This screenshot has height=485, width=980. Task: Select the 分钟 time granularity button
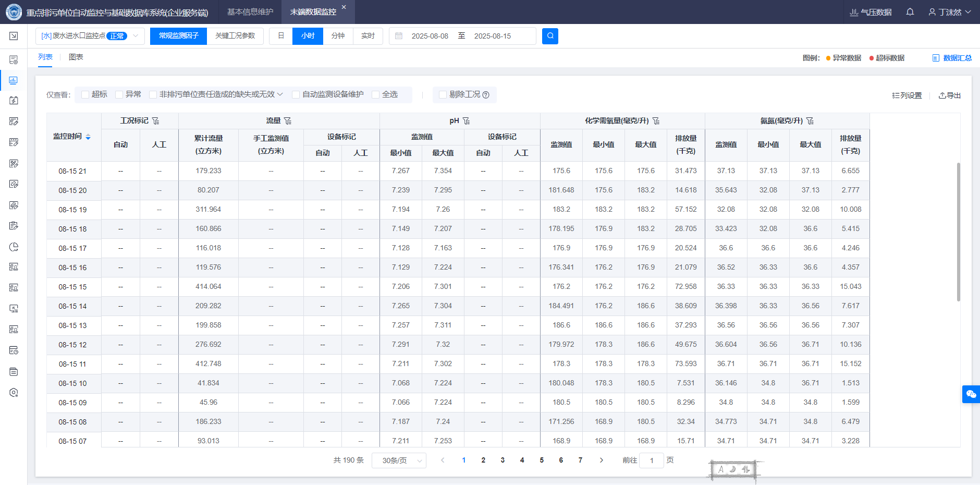[x=338, y=36]
